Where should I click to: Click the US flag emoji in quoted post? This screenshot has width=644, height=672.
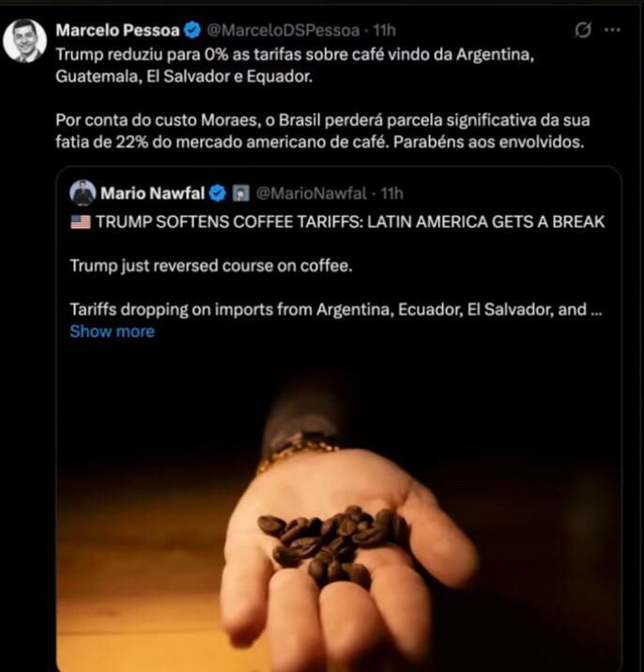(x=81, y=222)
